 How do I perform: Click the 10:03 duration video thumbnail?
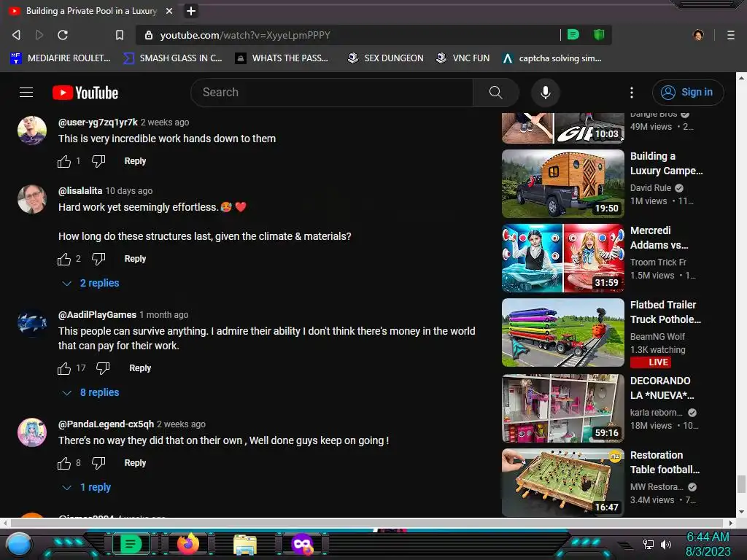tap(562, 128)
